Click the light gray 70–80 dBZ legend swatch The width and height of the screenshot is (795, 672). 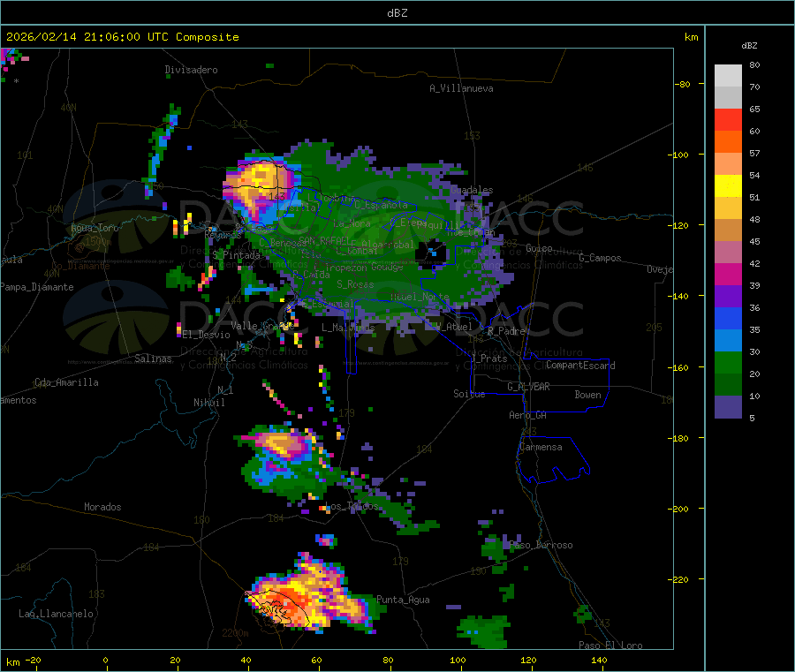click(728, 76)
